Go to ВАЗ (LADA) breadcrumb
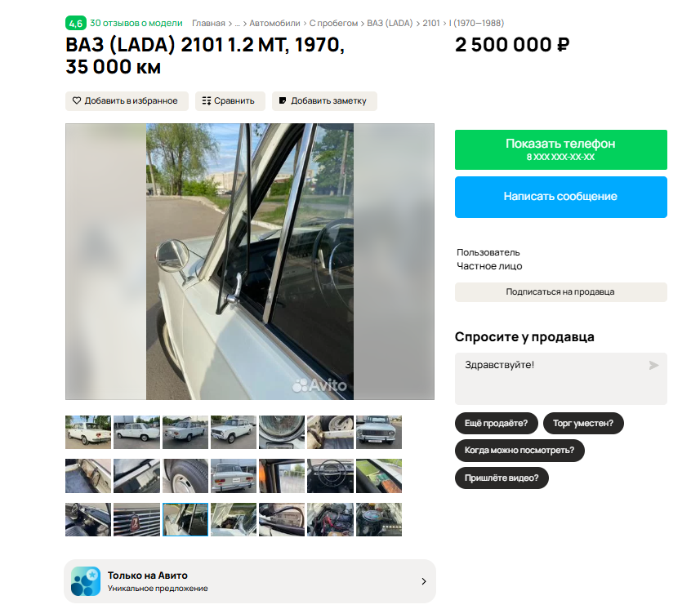This screenshot has width=700, height=609. point(390,23)
